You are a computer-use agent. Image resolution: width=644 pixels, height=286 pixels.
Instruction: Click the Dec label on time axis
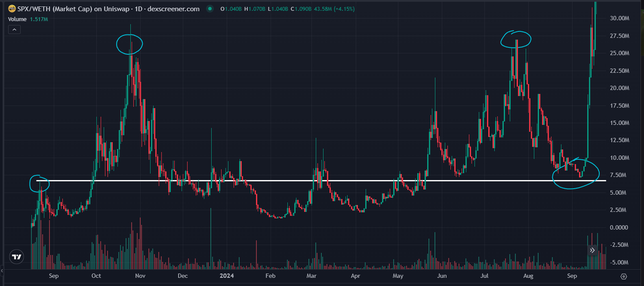[182, 276]
